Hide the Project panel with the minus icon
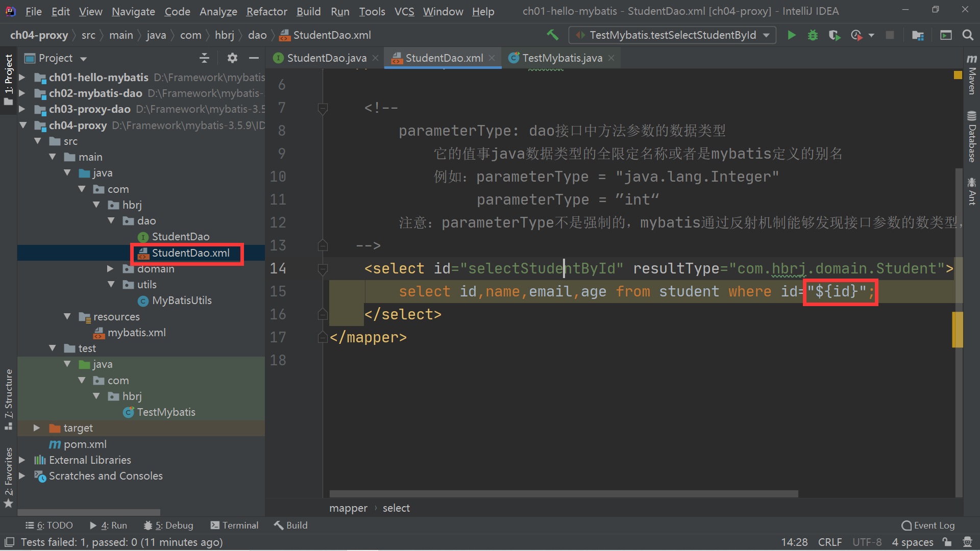 pos(254,58)
